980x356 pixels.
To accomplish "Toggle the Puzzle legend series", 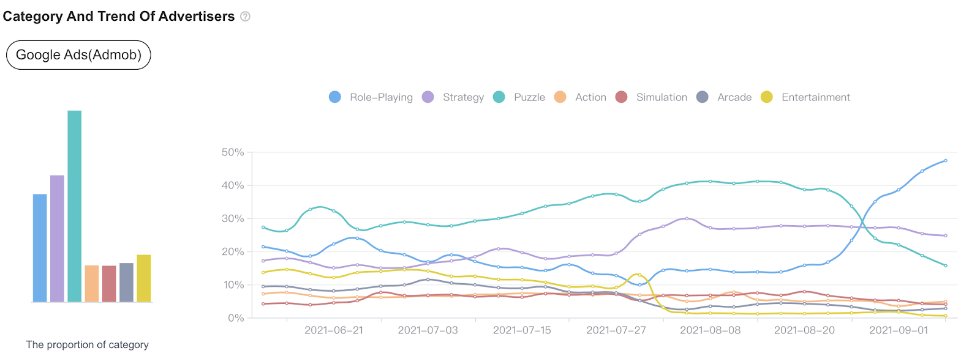I will (519, 97).
